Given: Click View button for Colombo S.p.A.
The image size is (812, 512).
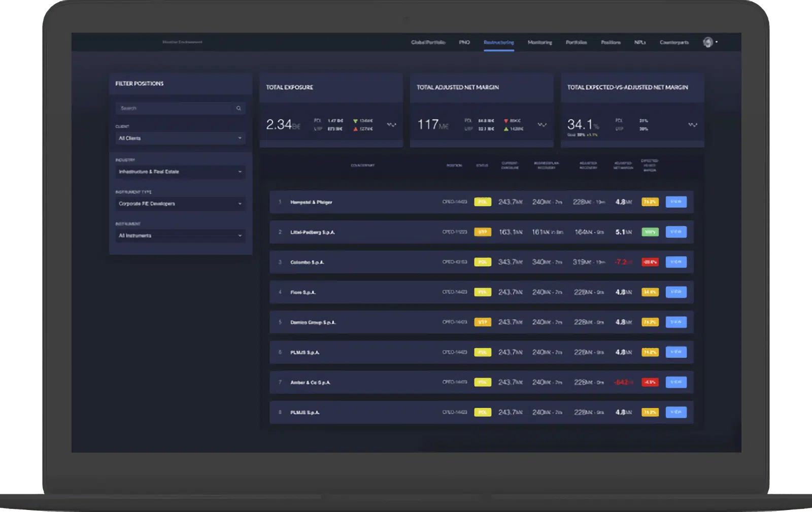Looking at the screenshot, I should [x=675, y=262].
